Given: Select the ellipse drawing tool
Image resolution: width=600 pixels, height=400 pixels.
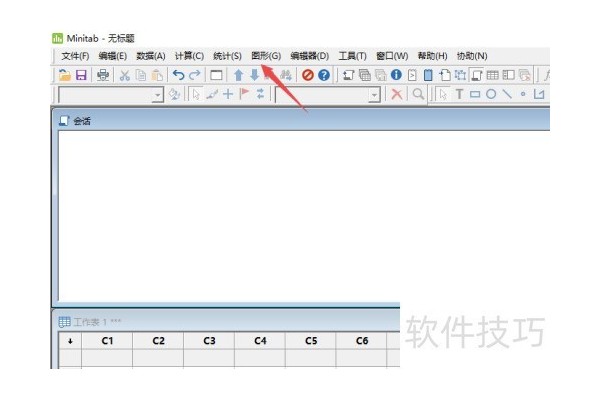Looking at the screenshot, I should (x=491, y=94).
